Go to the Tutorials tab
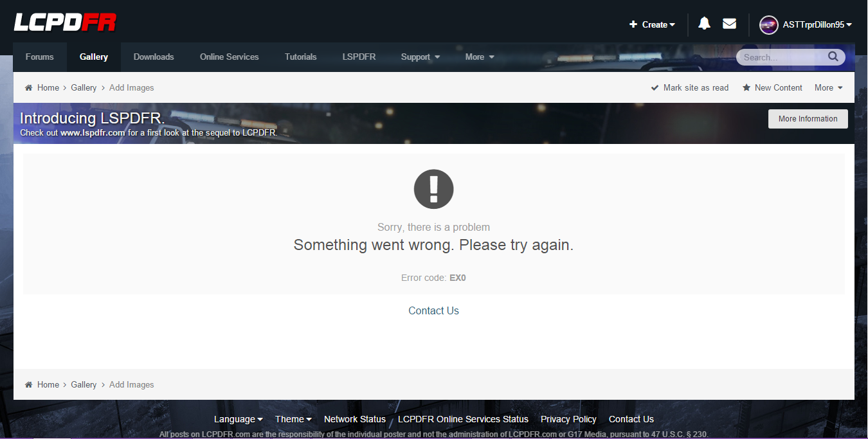This screenshot has width=868, height=439. (x=301, y=57)
